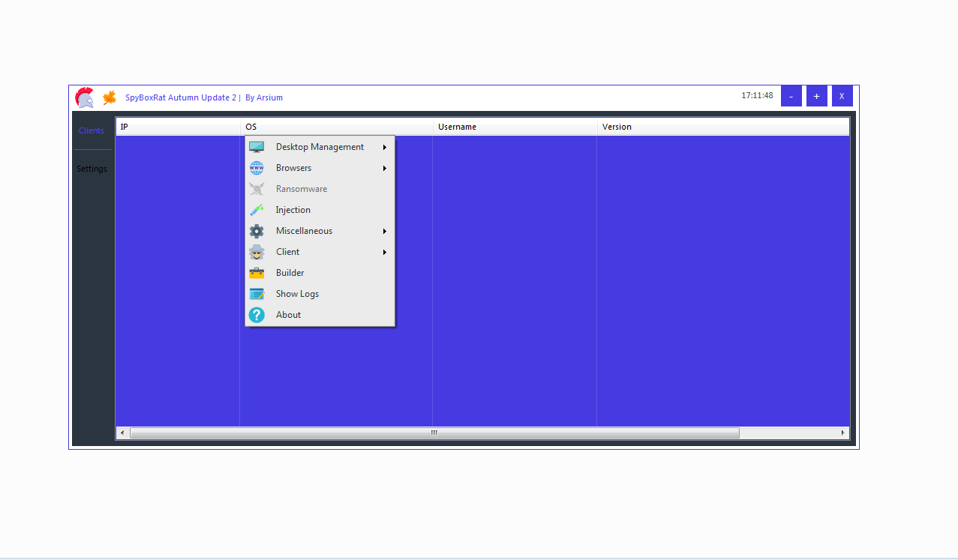Expand the Miscellaneous submenu arrow
Viewport: 958px width, 560px height.
click(385, 231)
